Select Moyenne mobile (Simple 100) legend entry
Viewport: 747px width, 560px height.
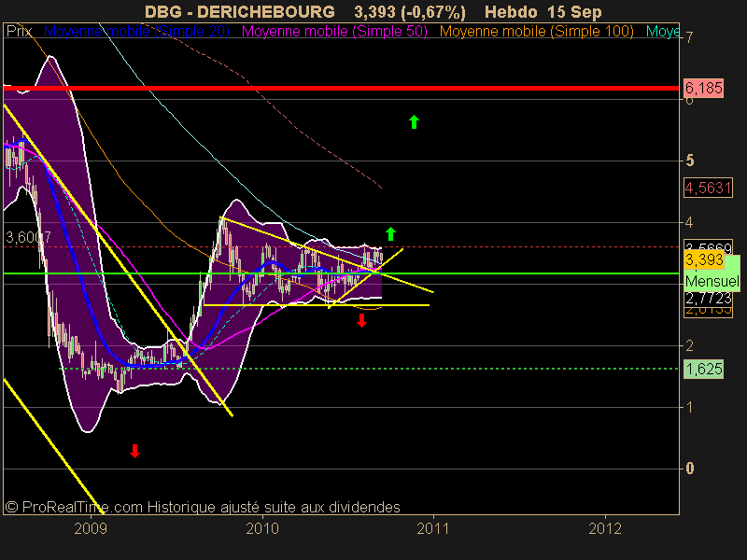pos(537,32)
